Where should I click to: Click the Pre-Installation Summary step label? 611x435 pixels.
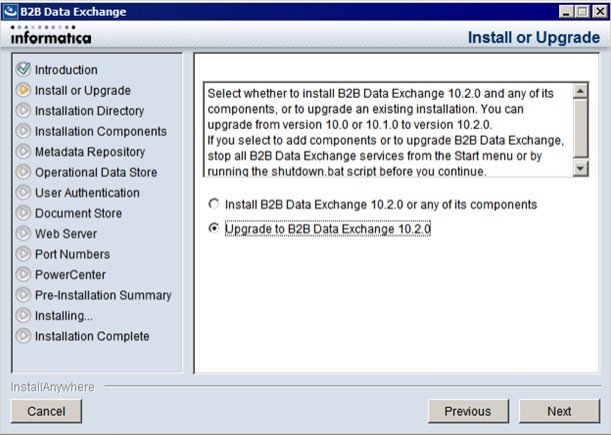[x=103, y=295]
